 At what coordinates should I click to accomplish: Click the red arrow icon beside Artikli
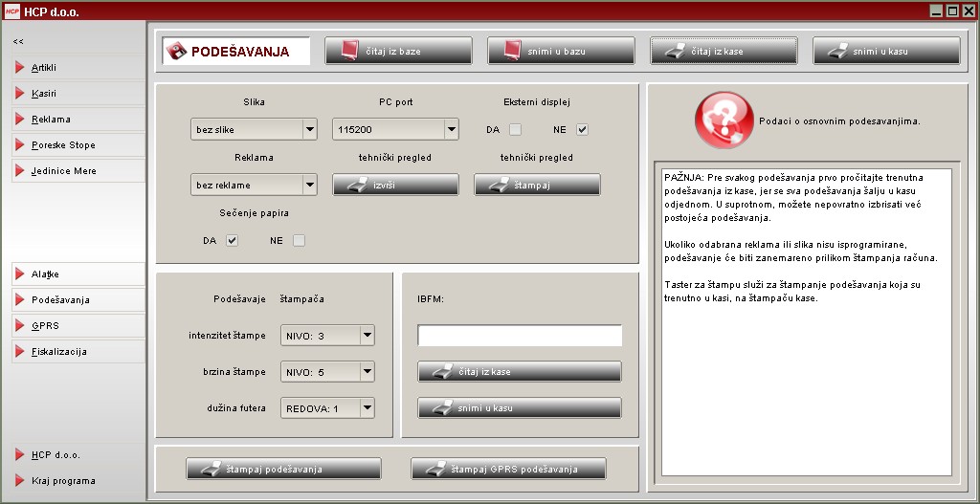coord(19,68)
